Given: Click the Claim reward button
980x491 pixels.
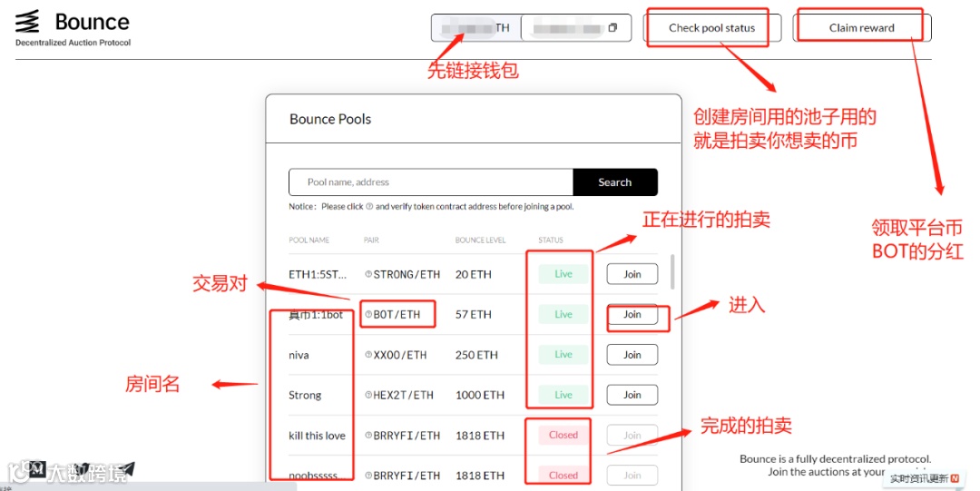Looking at the screenshot, I should point(862,28).
